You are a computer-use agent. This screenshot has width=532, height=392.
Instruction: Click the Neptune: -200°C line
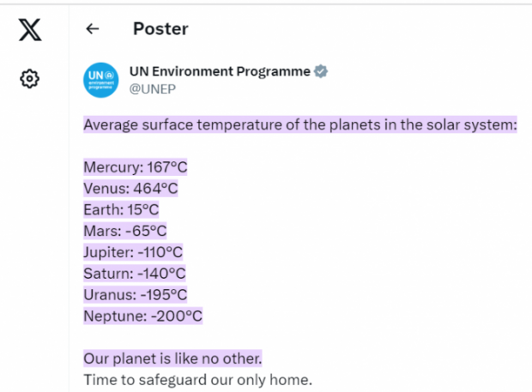pyautogui.click(x=142, y=316)
